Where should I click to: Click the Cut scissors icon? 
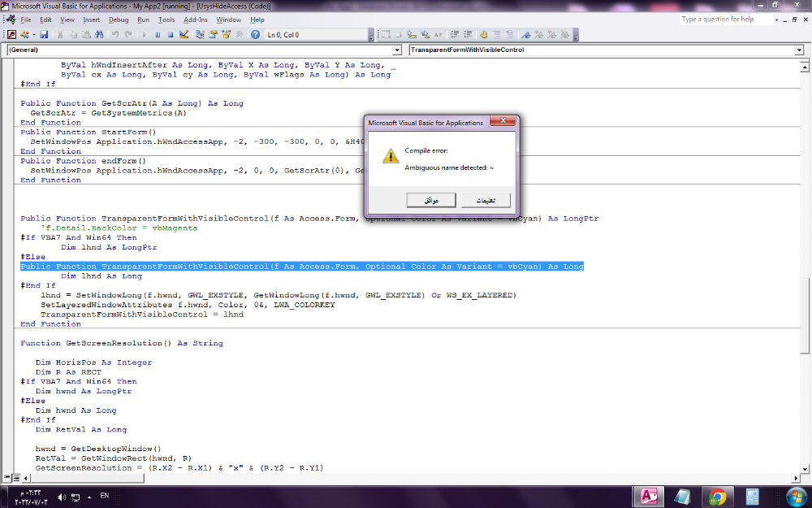pos(59,35)
